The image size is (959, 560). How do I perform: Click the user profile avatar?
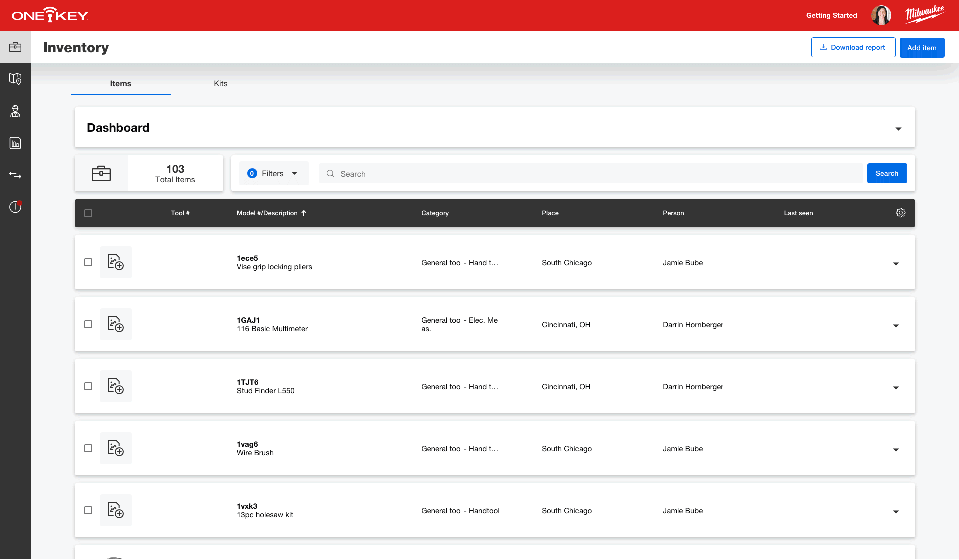(x=881, y=15)
